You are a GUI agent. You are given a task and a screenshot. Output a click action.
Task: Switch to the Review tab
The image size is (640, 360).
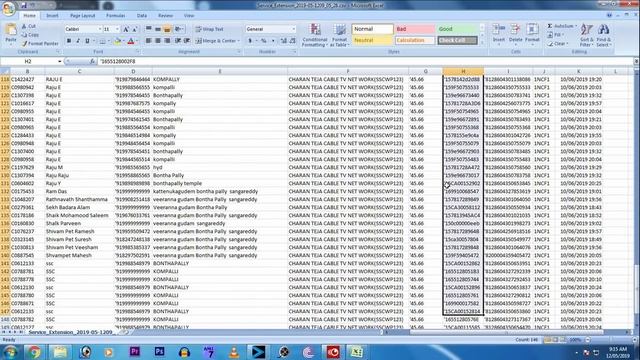(x=165, y=16)
